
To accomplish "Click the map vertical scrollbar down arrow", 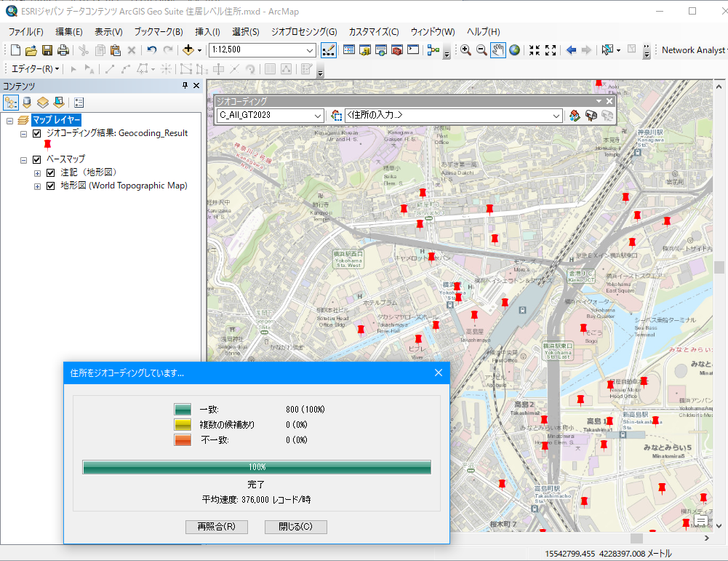I will coord(719,526).
